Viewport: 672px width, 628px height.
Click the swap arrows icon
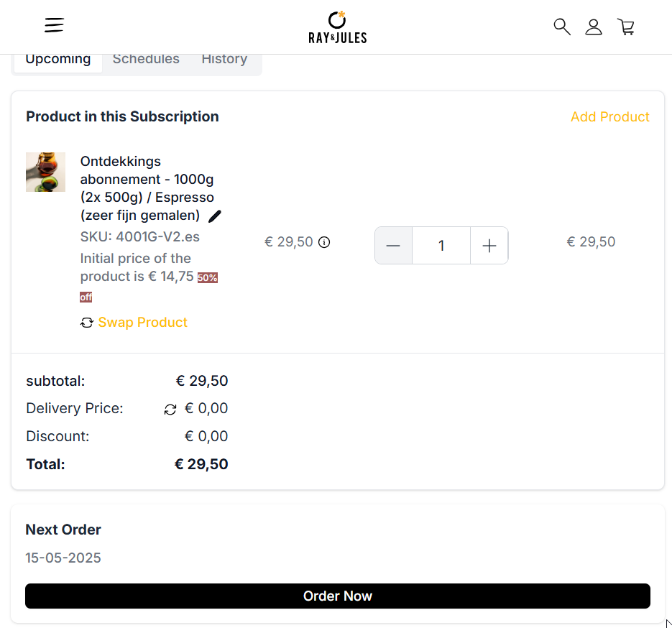[87, 323]
